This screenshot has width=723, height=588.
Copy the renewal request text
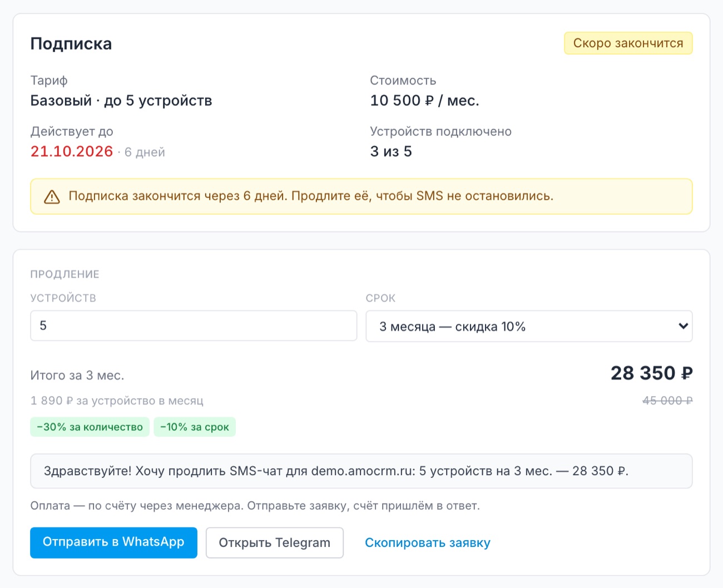[428, 543]
